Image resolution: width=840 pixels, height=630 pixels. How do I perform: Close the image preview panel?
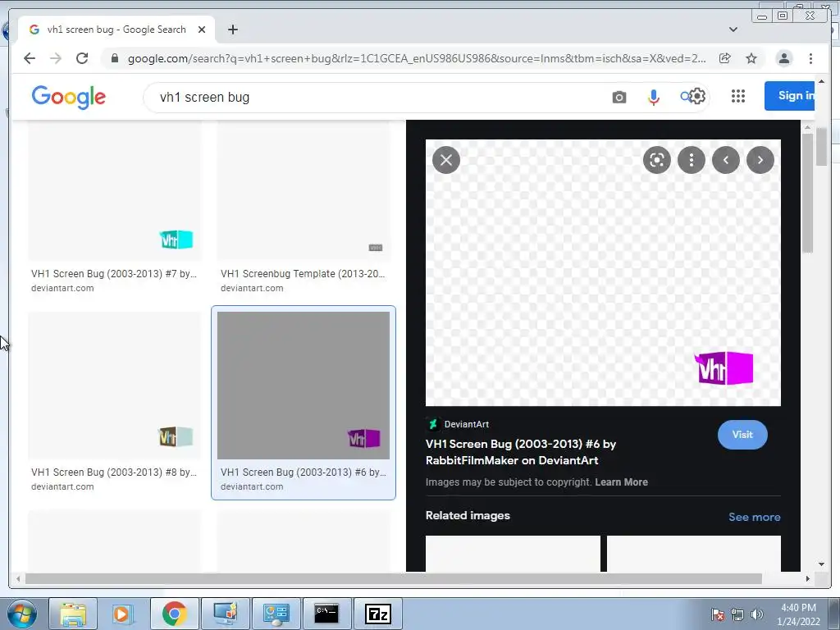point(446,160)
